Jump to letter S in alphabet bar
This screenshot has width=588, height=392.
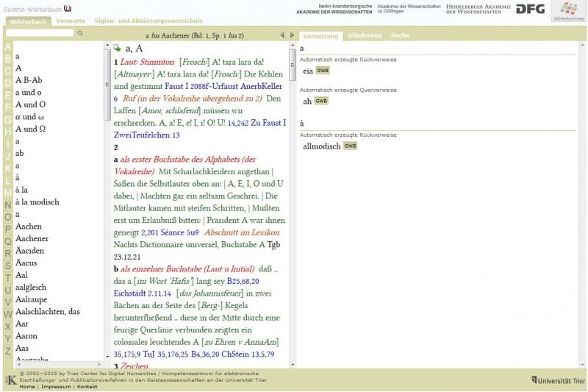coord(7,266)
